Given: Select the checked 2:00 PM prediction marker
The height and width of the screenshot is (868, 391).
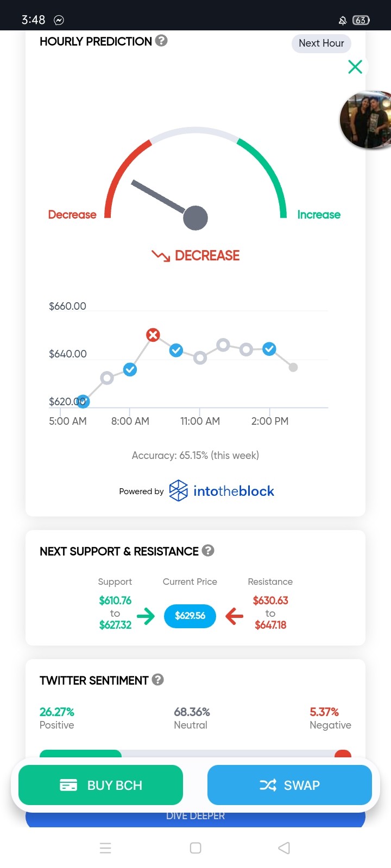Looking at the screenshot, I should click(269, 349).
